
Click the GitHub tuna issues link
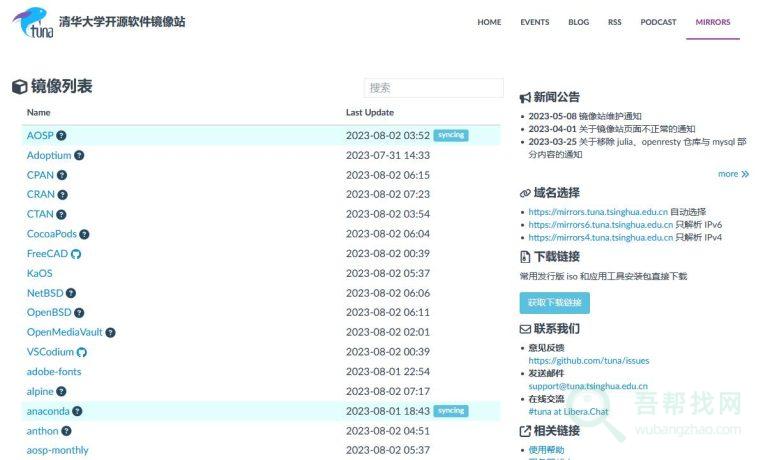(x=588, y=361)
